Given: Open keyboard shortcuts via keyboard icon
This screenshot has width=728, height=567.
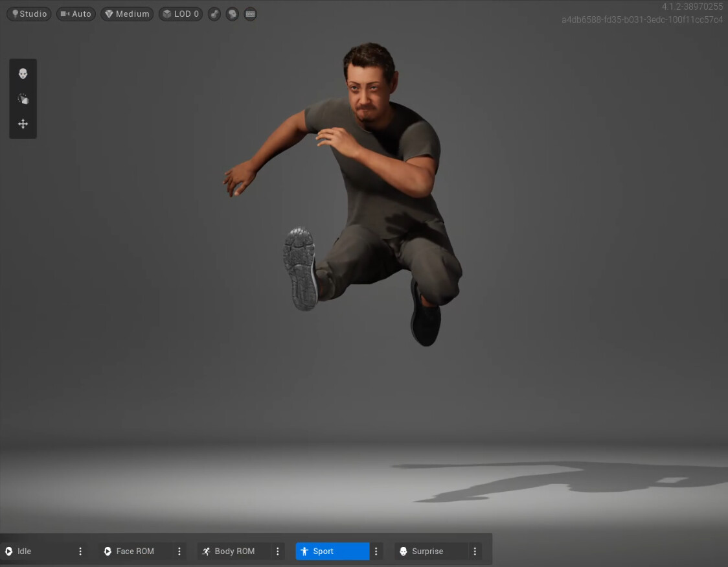Looking at the screenshot, I should pyautogui.click(x=250, y=14).
